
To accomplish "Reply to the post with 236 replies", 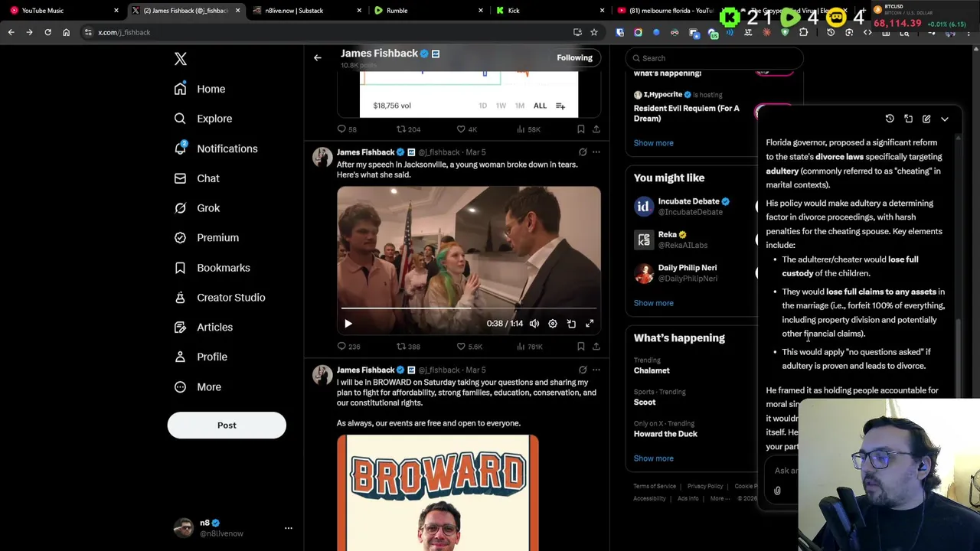I will coord(348,347).
